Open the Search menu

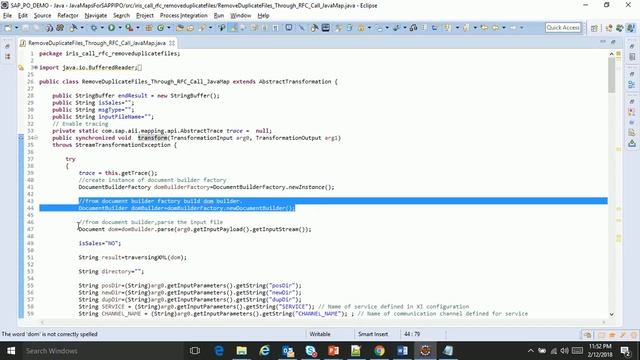point(121,16)
